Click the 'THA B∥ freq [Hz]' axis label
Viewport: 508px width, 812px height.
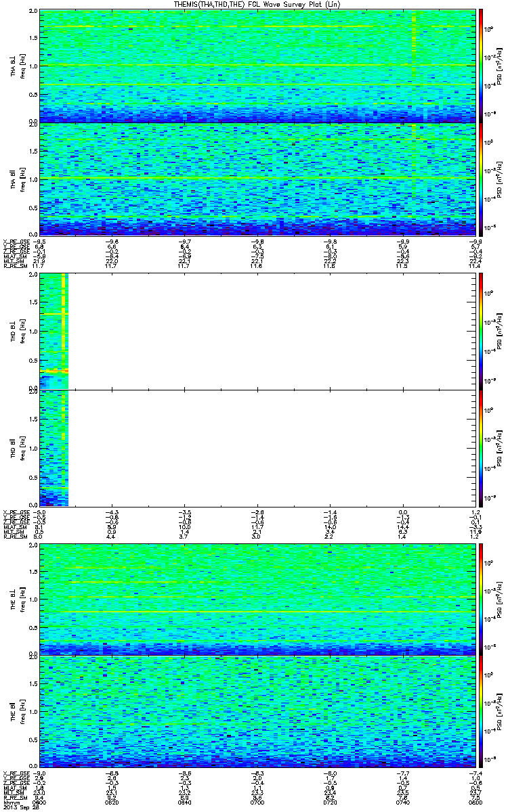tap(16, 179)
